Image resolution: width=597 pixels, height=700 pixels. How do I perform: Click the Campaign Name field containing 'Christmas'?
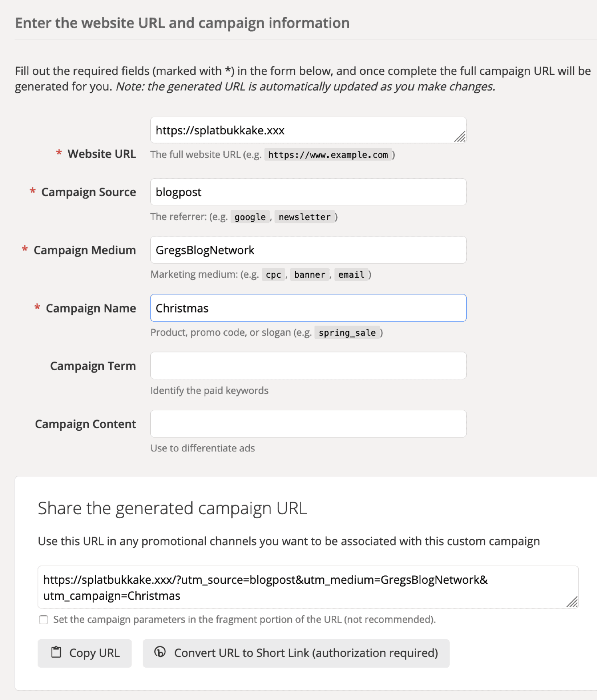pos(308,308)
